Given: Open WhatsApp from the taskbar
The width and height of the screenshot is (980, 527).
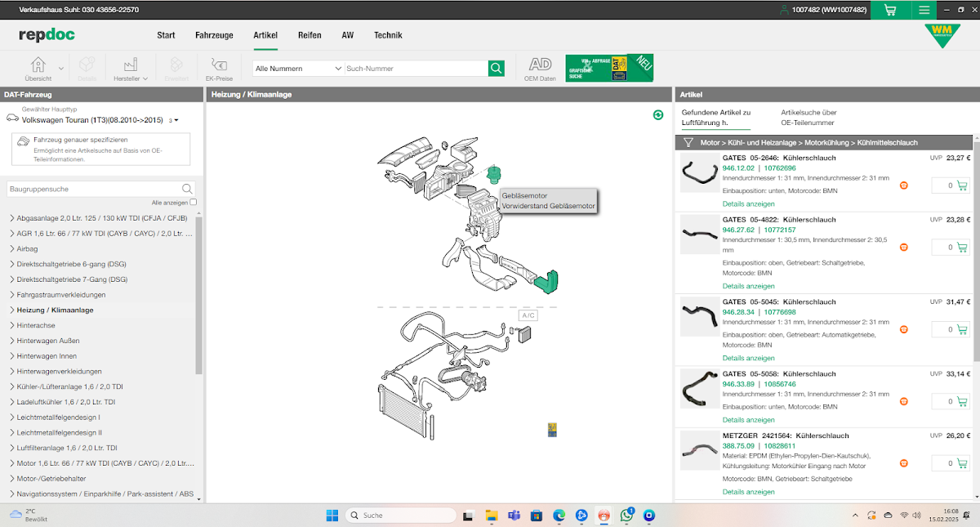Looking at the screenshot, I should pyautogui.click(x=626, y=516).
